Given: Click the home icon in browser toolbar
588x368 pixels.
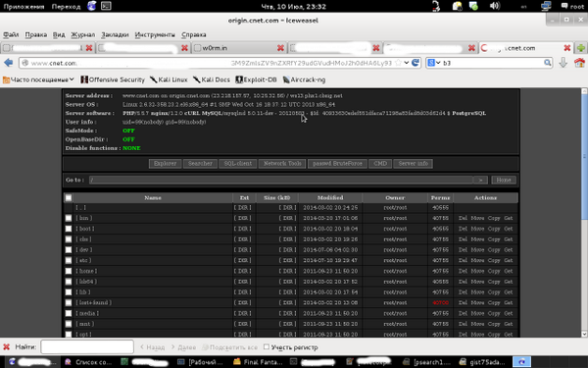Looking at the screenshot, I should 579,63.
